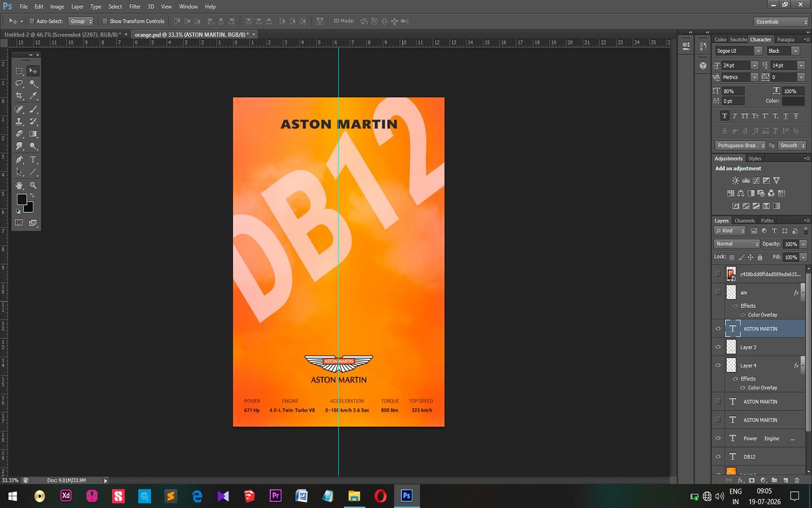Pick the Lasso tool
812x508 pixels.
(x=19, y=83)
